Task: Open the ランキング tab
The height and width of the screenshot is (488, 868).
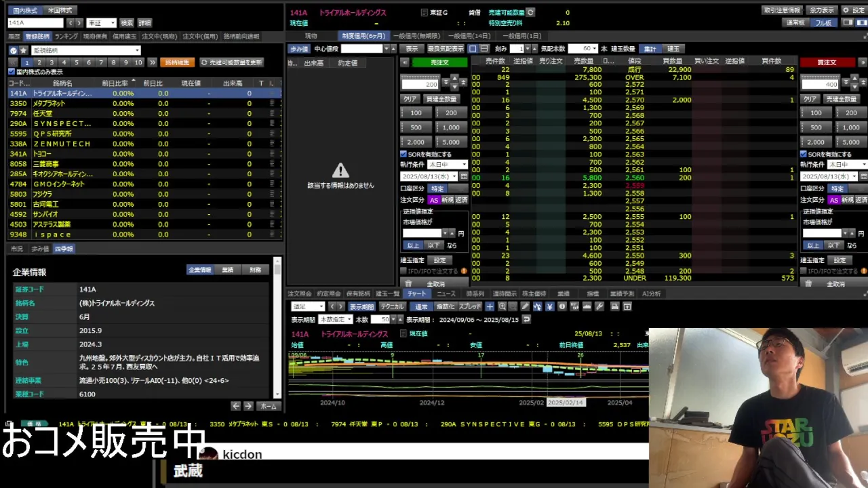Action: click(66, 37)
